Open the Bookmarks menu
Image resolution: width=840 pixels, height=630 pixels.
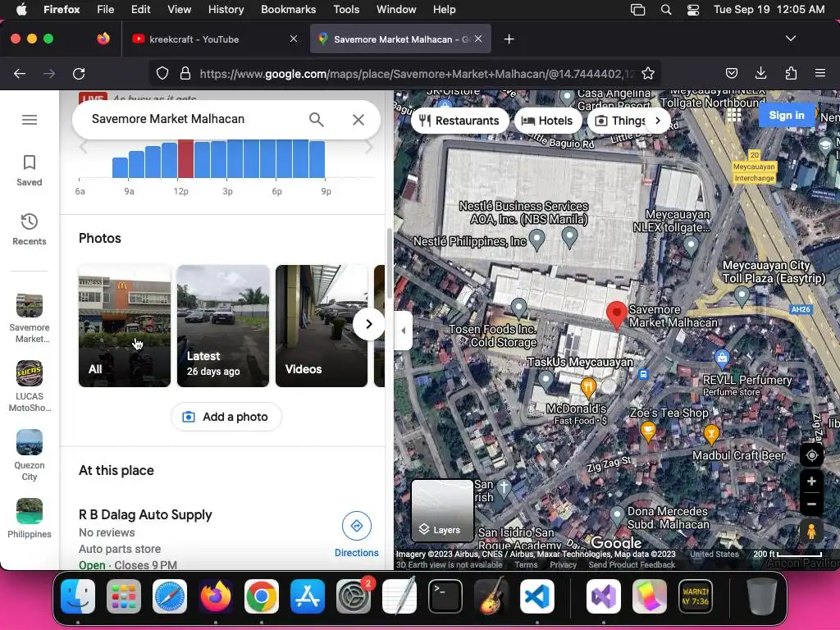pyautogui.click(x=288, y=10)
